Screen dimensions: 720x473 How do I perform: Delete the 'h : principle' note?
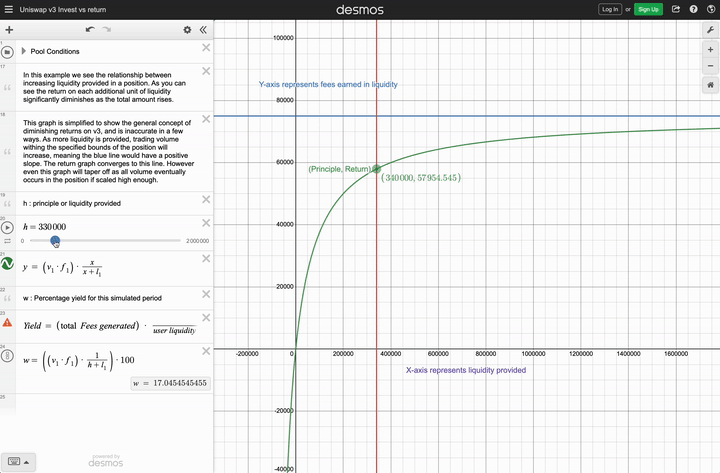pyautogui.click(x=206, y=199)
